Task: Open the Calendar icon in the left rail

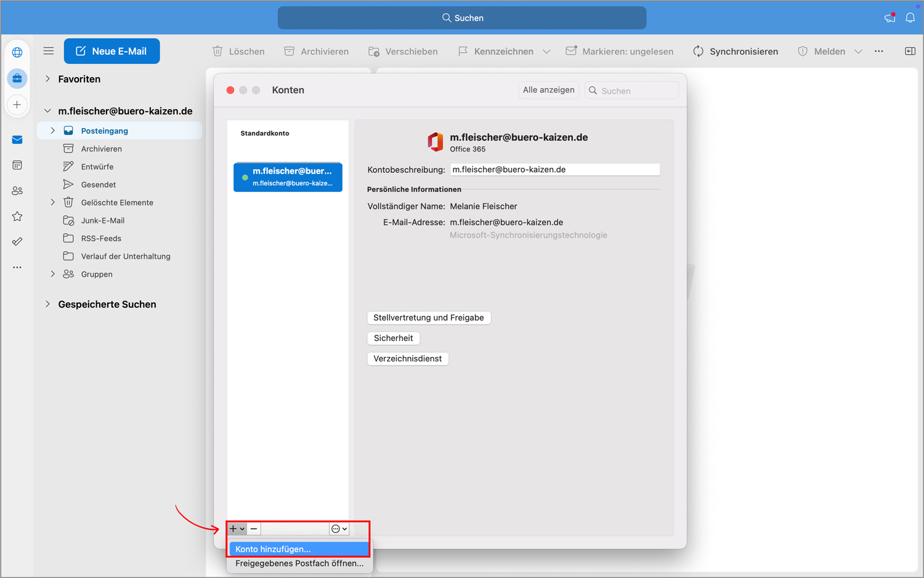Action: point(17,165)
